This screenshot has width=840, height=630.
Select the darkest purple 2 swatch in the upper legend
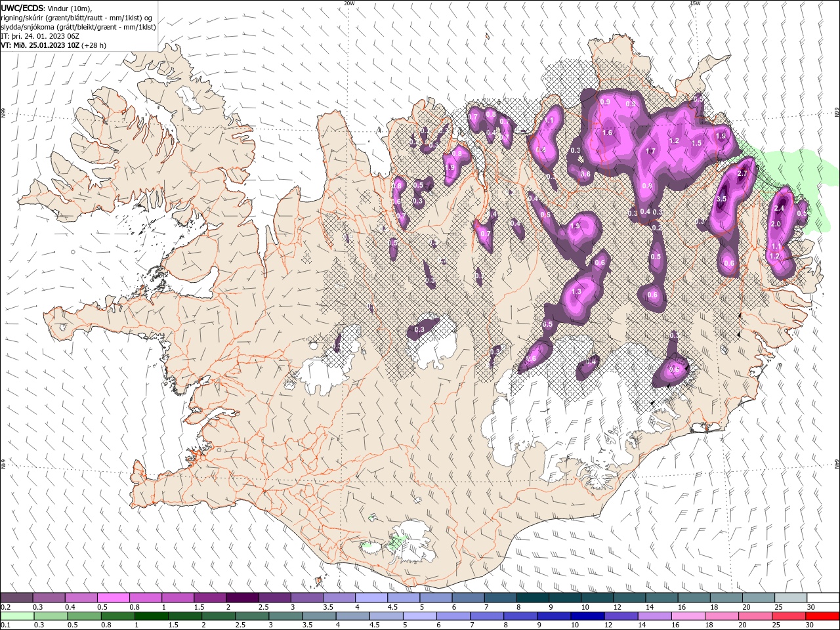(x=241, y=598)
